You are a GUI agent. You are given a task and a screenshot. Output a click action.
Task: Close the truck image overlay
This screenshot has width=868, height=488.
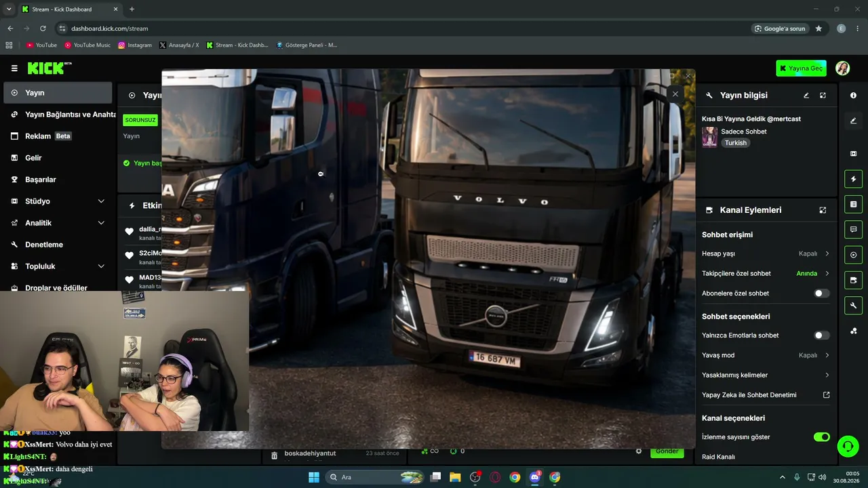coord(675,94)
